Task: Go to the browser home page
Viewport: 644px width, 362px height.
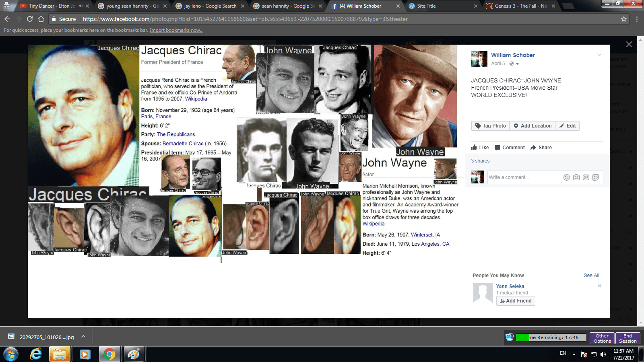Action: tap(41, 19)
